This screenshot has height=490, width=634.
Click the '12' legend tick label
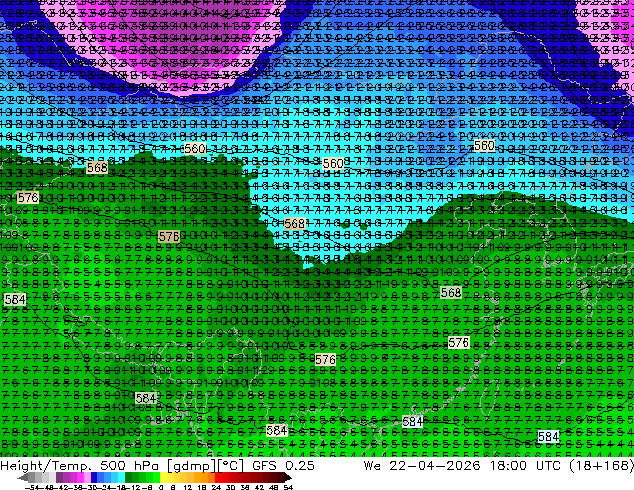click(x=187, y=487)
